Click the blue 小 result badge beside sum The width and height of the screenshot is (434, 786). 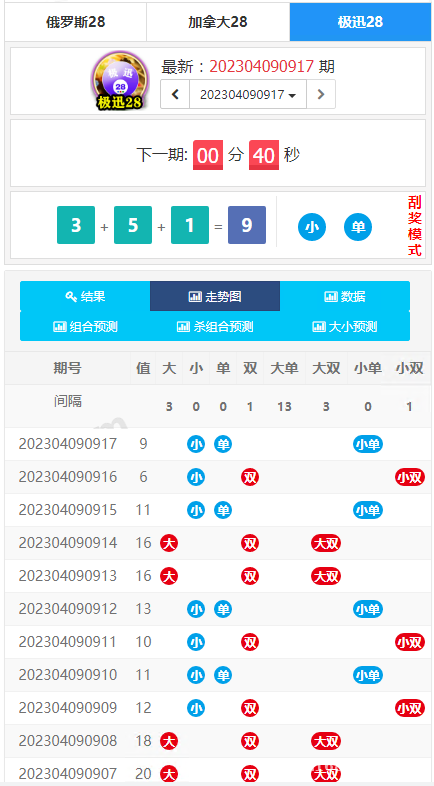312,227
